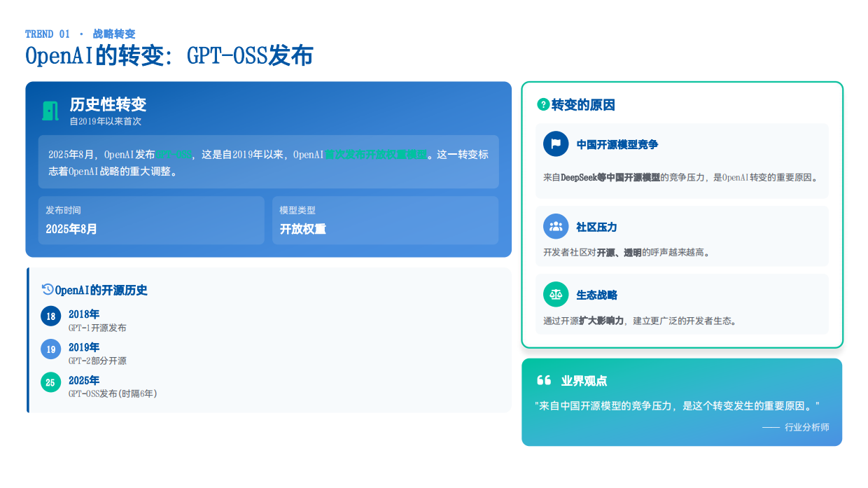Select the 发布时间 2025年8月 card

click(150, 220)
